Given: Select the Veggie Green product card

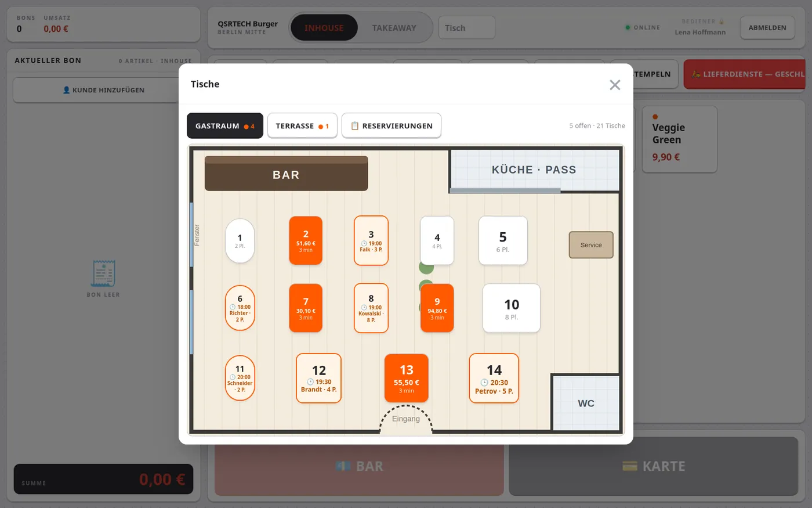Looking at the screenshot, I should (x=680, y=139).
